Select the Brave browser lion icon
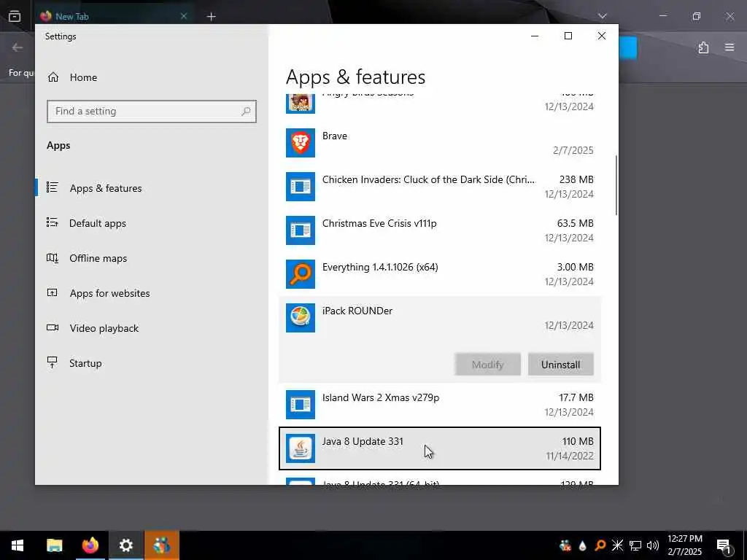Viewport: 747px width, 560px height. click(300, 143)
